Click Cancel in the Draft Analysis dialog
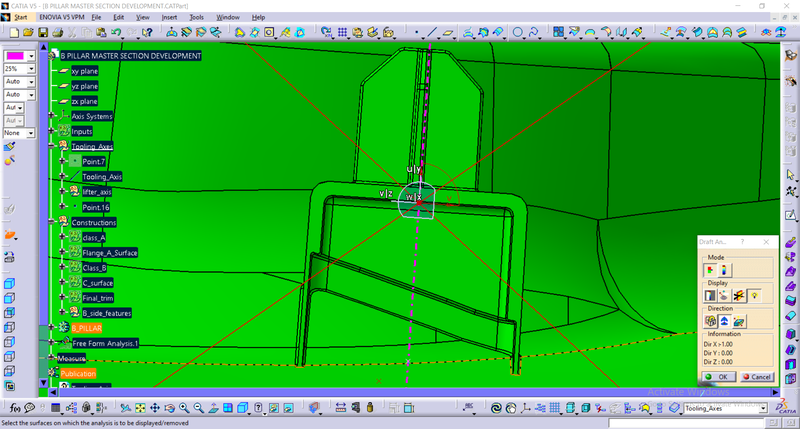The height and width of the screenshot is (429, 800). click(x=755, y=376)
